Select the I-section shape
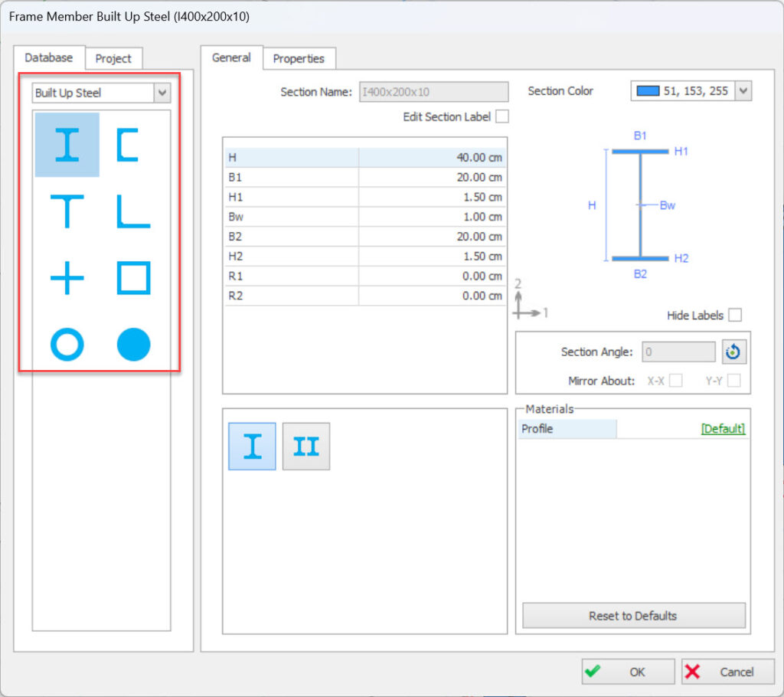The height and width of the screenshot is (697, 784). point(67,144)
